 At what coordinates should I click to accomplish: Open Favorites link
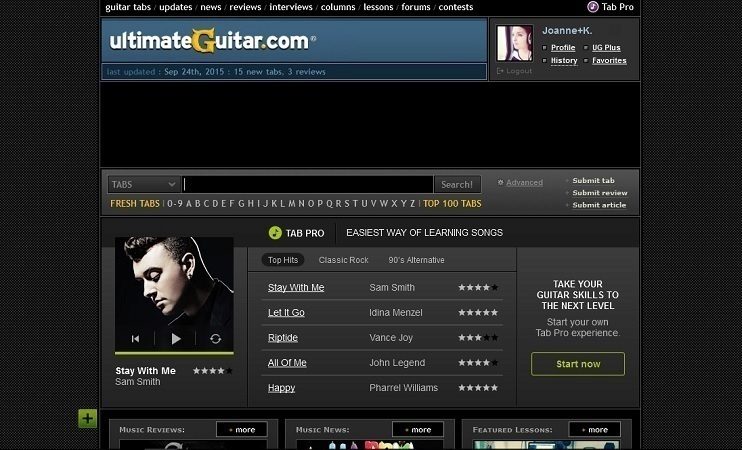(x=609, y=61)
